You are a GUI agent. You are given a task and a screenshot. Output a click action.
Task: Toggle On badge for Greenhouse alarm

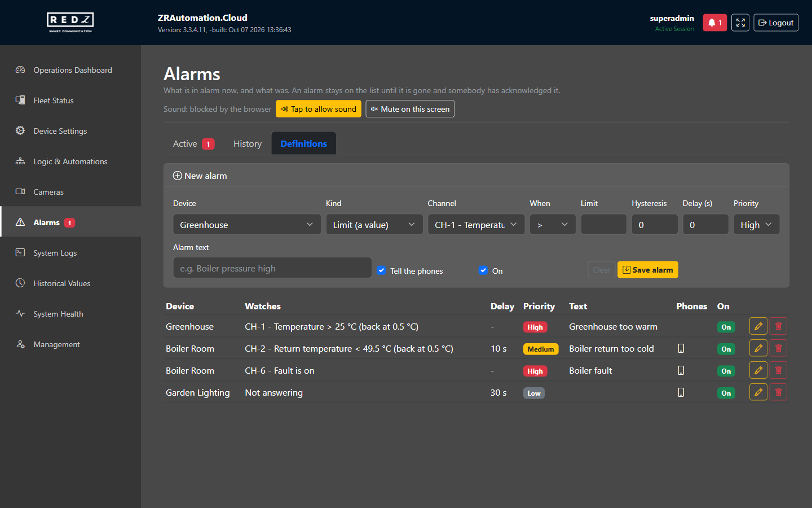coord(726,327)
